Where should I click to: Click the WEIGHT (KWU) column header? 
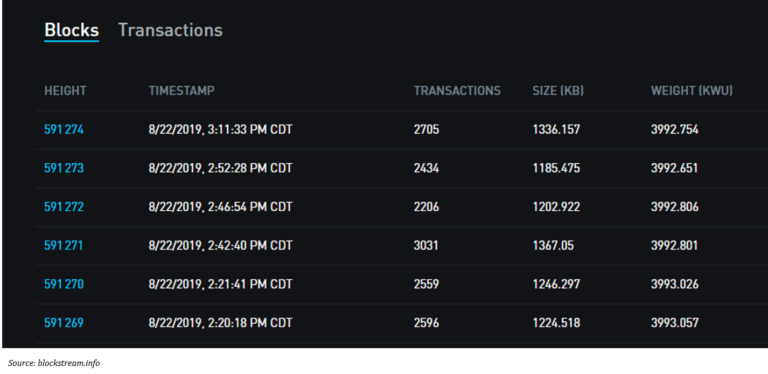click(x=692, y=91)
